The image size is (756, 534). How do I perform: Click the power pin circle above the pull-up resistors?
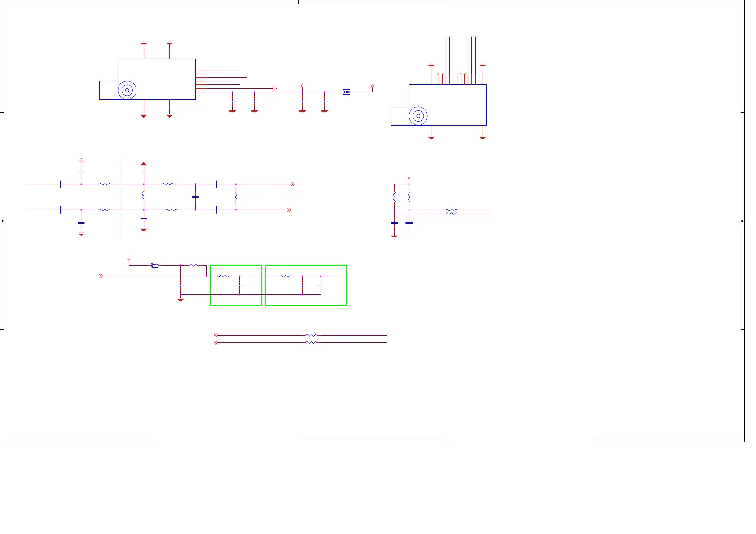click(x=409, y=178)
